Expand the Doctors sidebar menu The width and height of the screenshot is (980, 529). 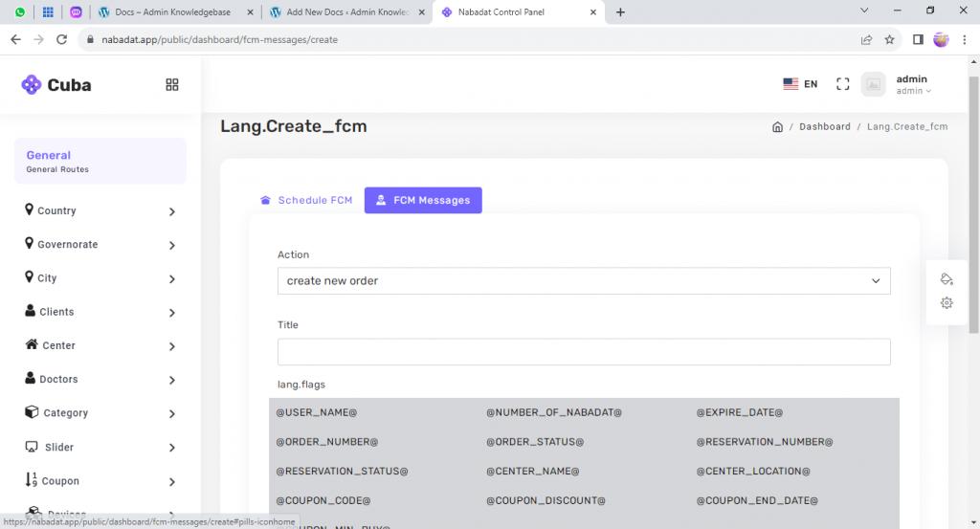coord(100,380)
